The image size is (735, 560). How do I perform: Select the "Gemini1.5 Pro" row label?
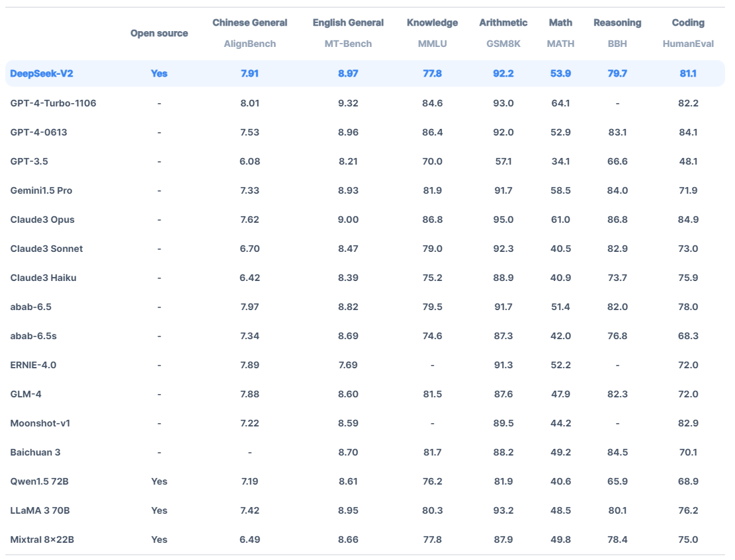click(41, 190)
